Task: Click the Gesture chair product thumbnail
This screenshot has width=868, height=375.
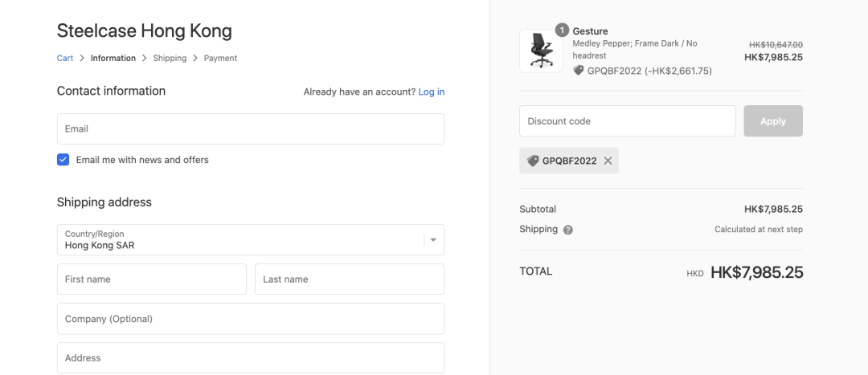Action: pyautogui.click(x=541, y=51)
